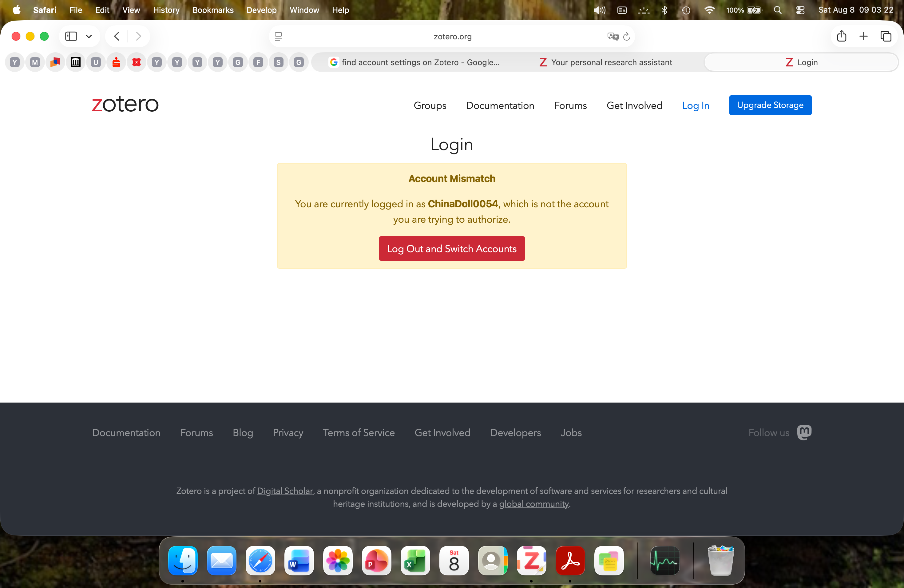Toggle the Safari sidebar icon
Image resolution: width=904 pixels, height=588 pixels.
[x=71, y=37]
